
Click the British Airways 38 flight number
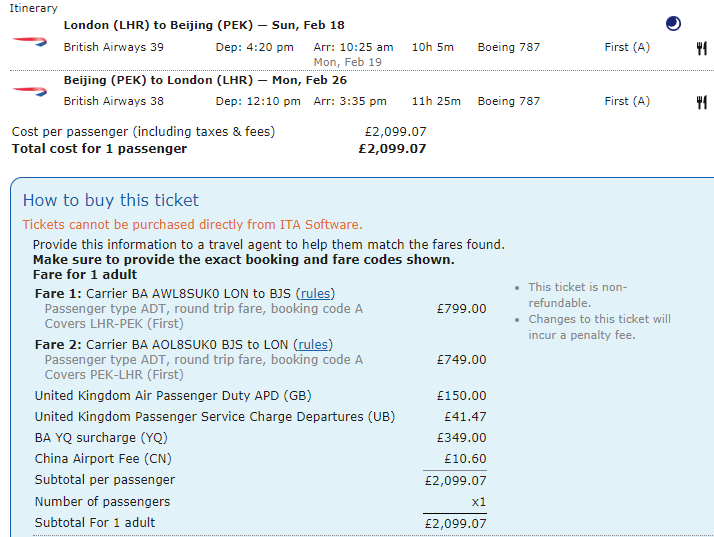point(113,101)
